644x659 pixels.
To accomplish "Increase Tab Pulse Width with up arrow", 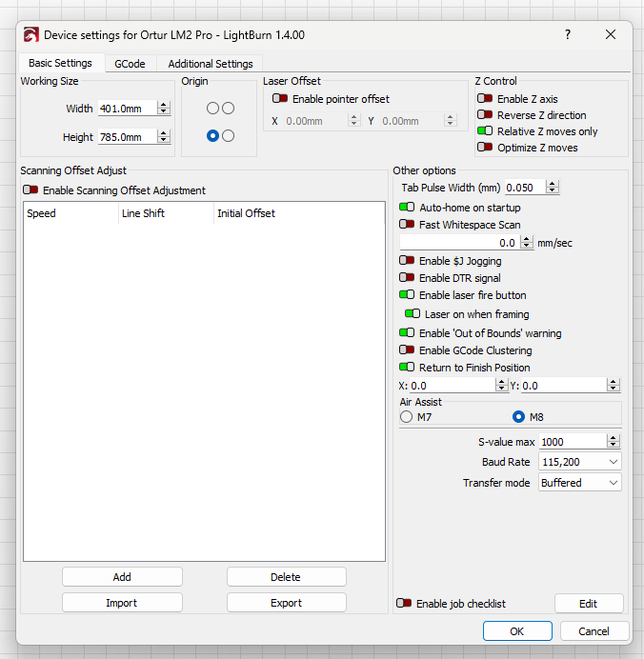I will (x=553, y=184).
